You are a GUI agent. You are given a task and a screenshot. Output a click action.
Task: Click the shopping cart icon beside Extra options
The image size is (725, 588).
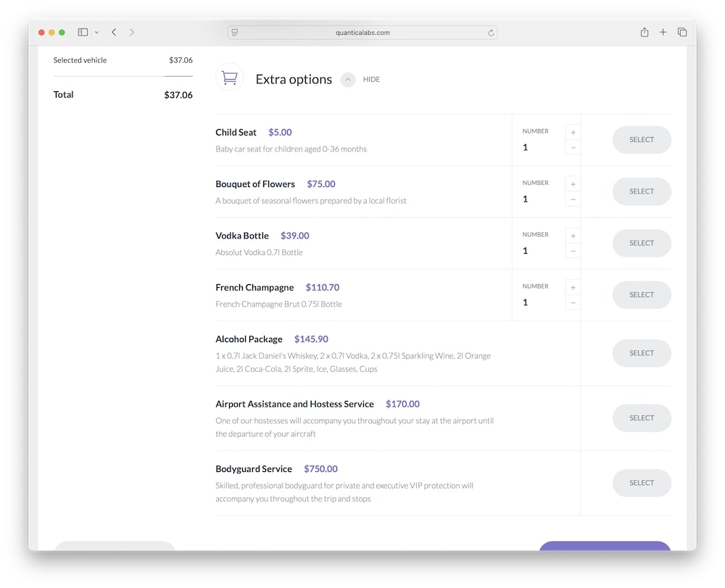pos(229,77)
